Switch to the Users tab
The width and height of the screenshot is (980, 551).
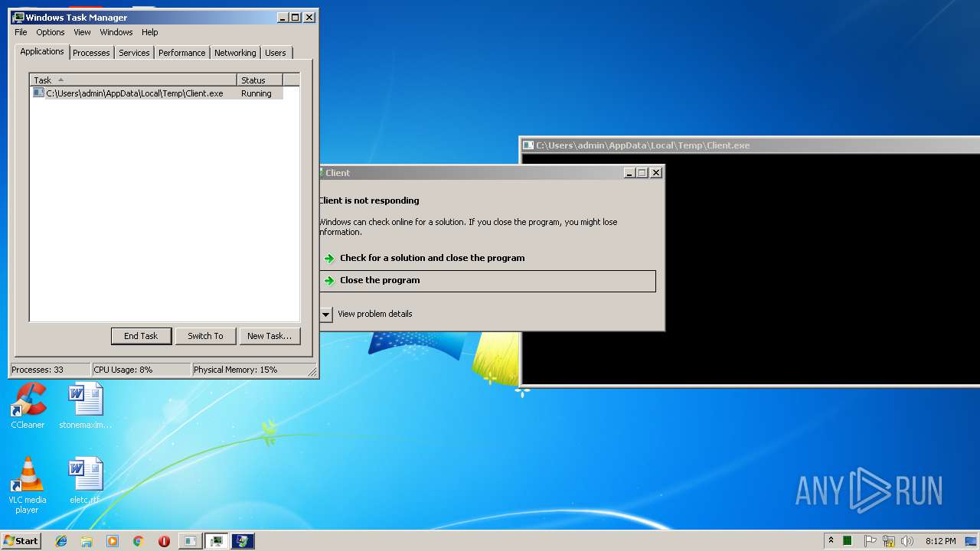276,53
